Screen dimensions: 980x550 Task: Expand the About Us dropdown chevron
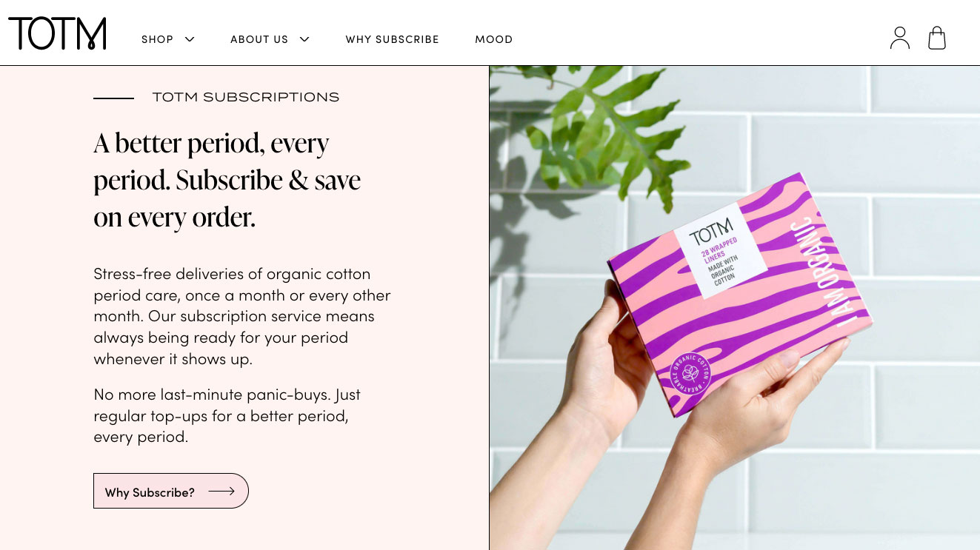304,39
